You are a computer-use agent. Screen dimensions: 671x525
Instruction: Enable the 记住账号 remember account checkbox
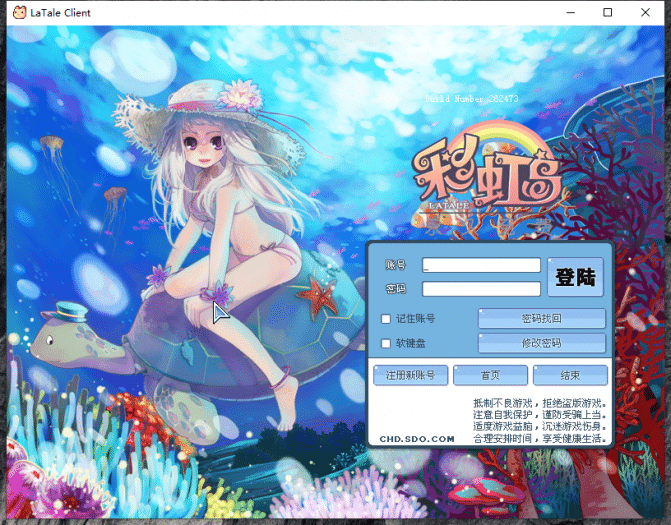click(x=386, y=319)
